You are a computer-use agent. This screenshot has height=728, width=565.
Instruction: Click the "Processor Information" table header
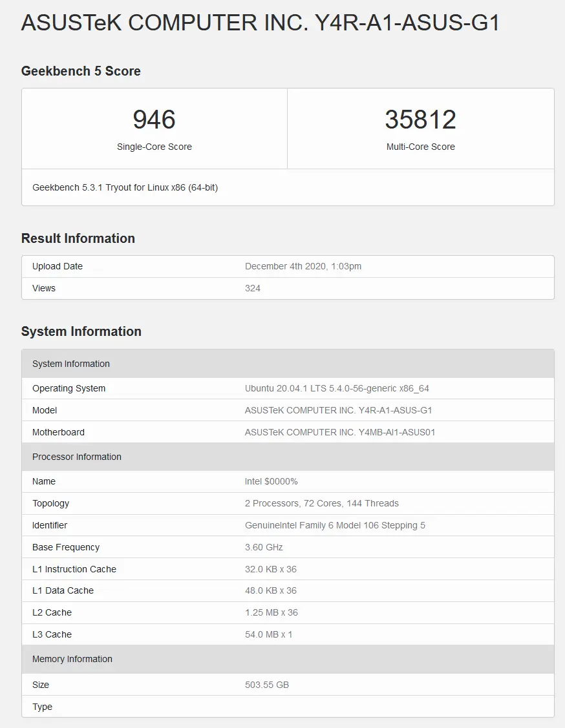pyautogui.click(x=288, y=457)
